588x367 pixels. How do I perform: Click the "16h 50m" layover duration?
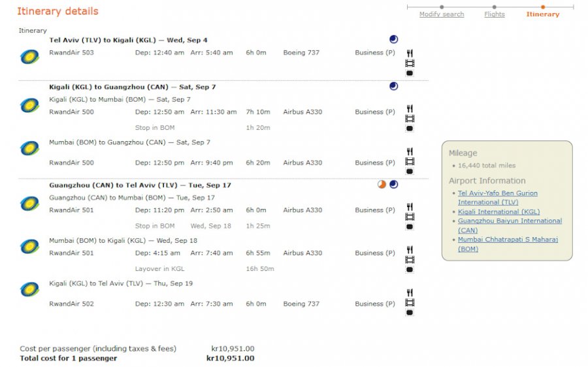(260, 269)
